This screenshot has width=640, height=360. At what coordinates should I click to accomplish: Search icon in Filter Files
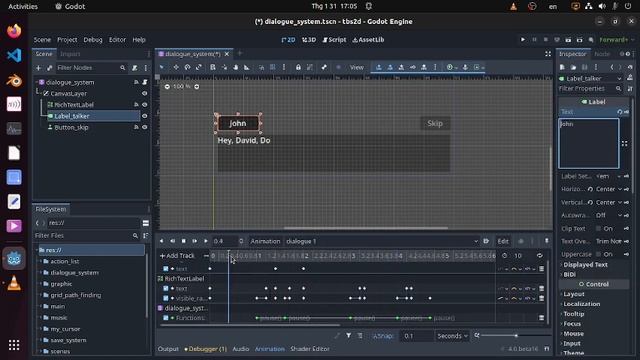(136, 236)
